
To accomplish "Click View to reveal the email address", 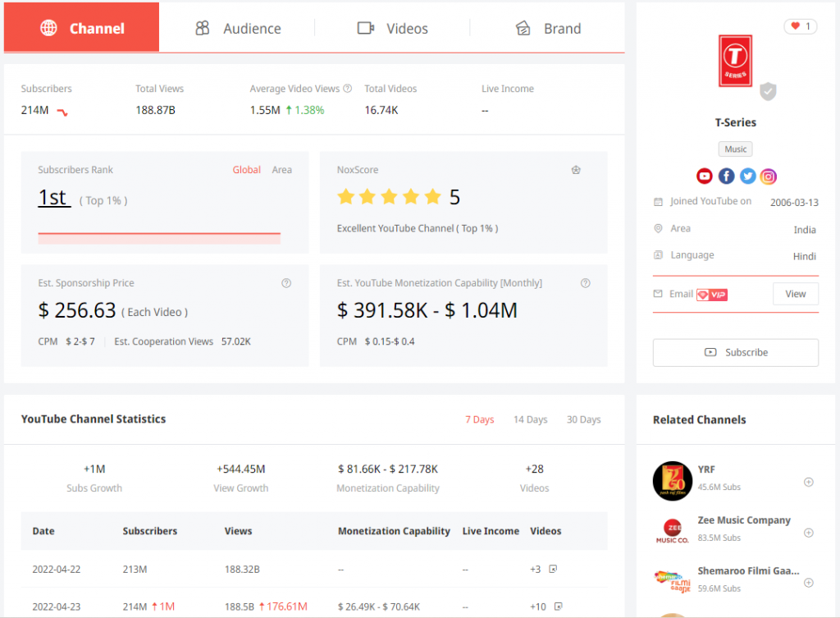I will click(x=795, y=293).
